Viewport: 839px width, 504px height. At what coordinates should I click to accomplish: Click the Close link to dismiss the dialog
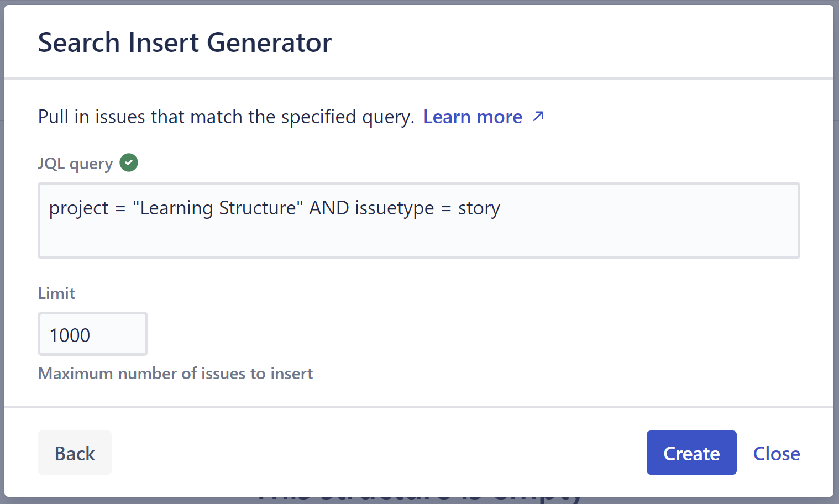click(x=777, y=453)
